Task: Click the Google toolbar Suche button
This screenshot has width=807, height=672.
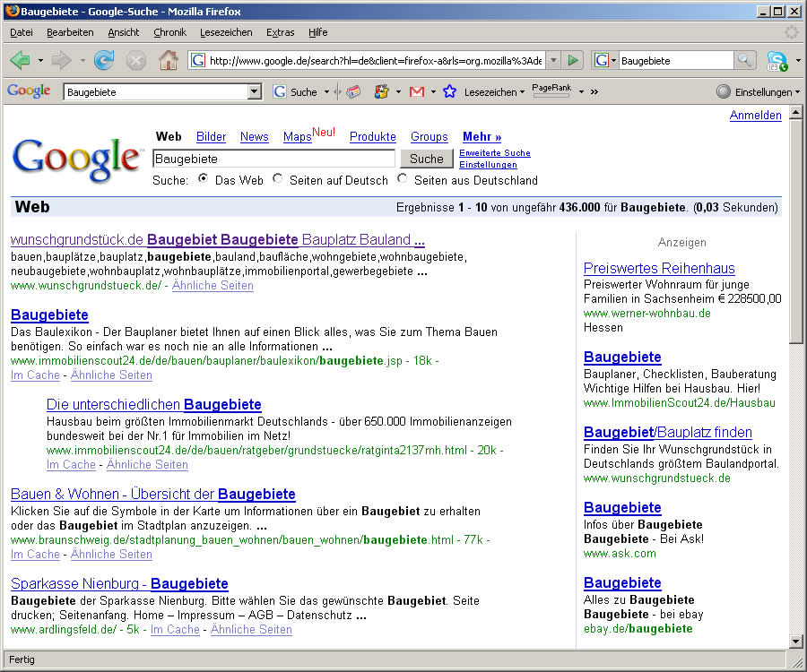Action: (x=296, y=92)
